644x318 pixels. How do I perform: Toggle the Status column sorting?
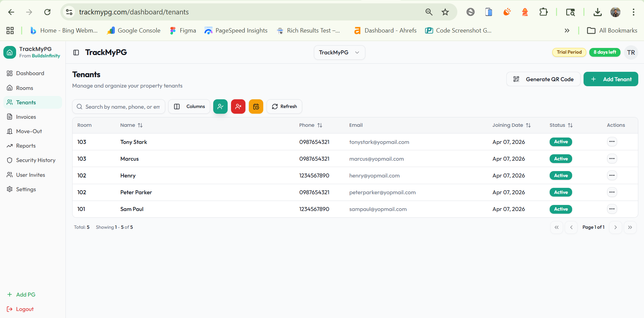point(570,125)
